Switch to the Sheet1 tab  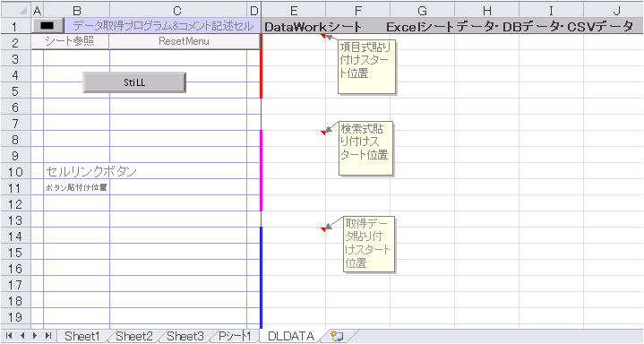pos(82,336)
